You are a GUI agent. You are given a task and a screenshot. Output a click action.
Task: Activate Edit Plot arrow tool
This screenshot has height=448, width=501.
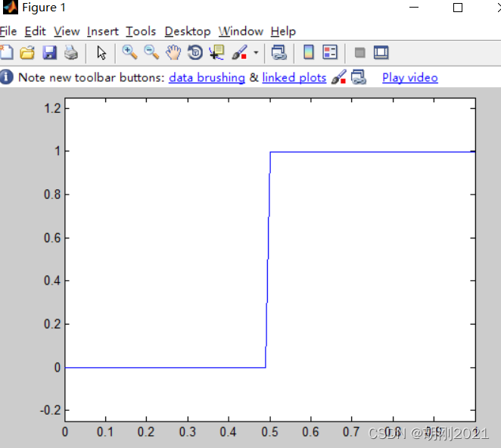point(101,52)
